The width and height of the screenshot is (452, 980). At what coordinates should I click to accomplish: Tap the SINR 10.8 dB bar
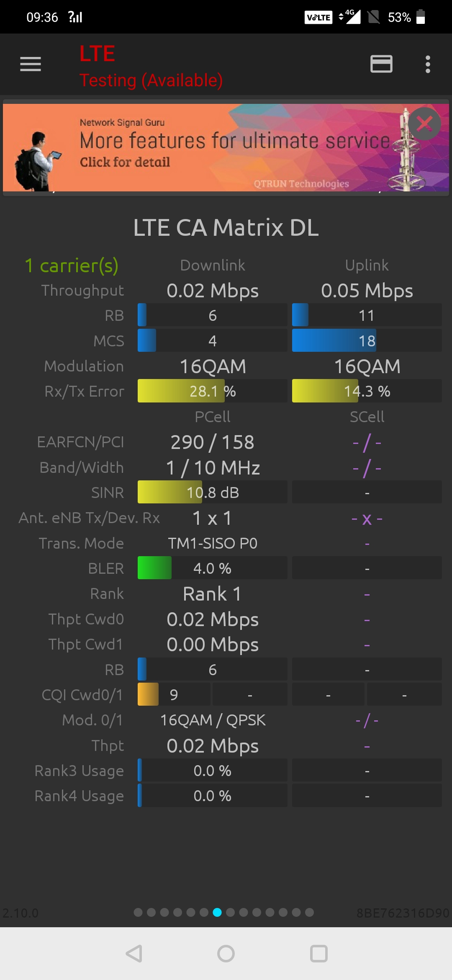click(x=212, y=493)
